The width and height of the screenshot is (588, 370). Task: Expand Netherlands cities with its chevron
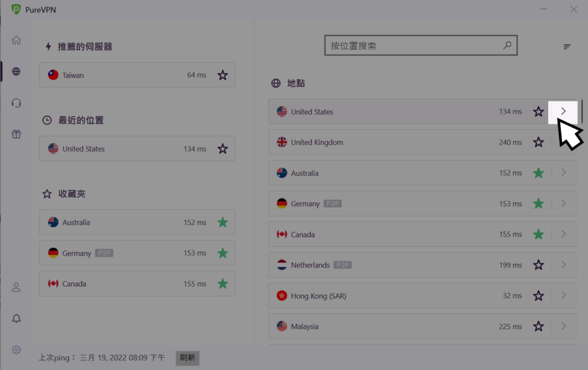[x=564, y=265]
